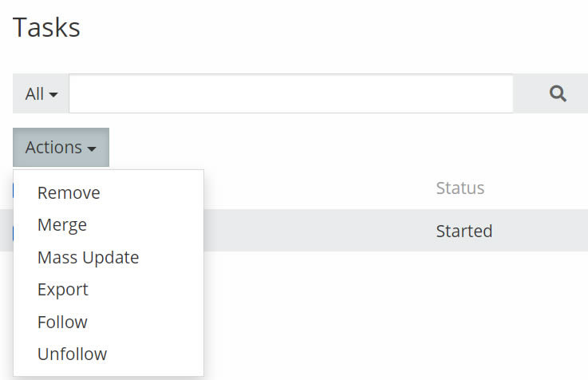588x380 pixels.
Task: Choose Follow from the dropdown list
Action: pos(62,323)
